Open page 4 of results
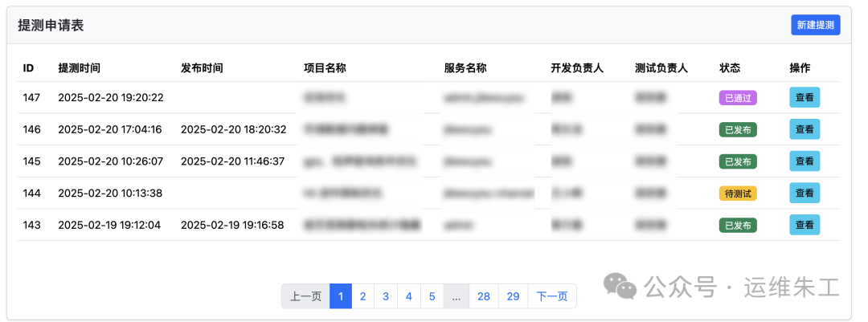Image resolution: width=868 pixels, height=322 pixels. (409, 296)
